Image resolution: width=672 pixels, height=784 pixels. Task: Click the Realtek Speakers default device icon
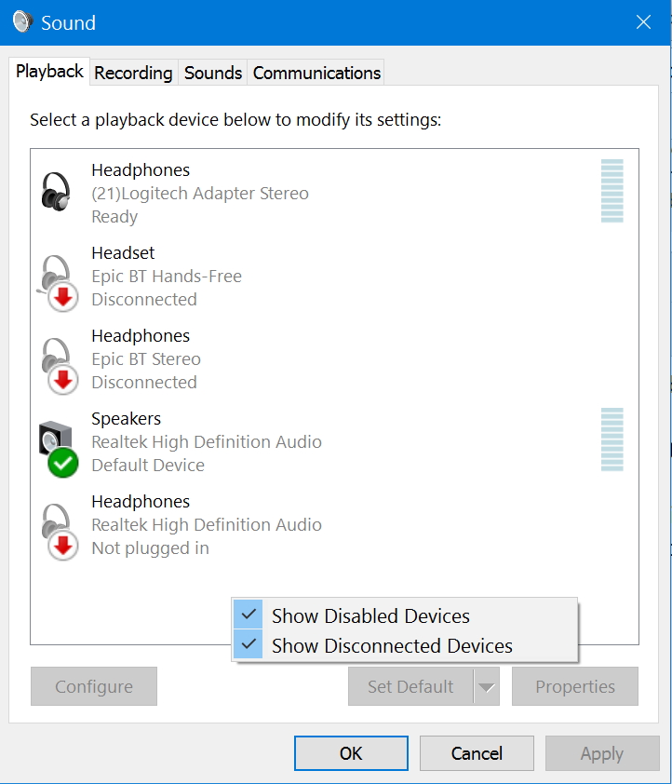click(x=59, y=449)
